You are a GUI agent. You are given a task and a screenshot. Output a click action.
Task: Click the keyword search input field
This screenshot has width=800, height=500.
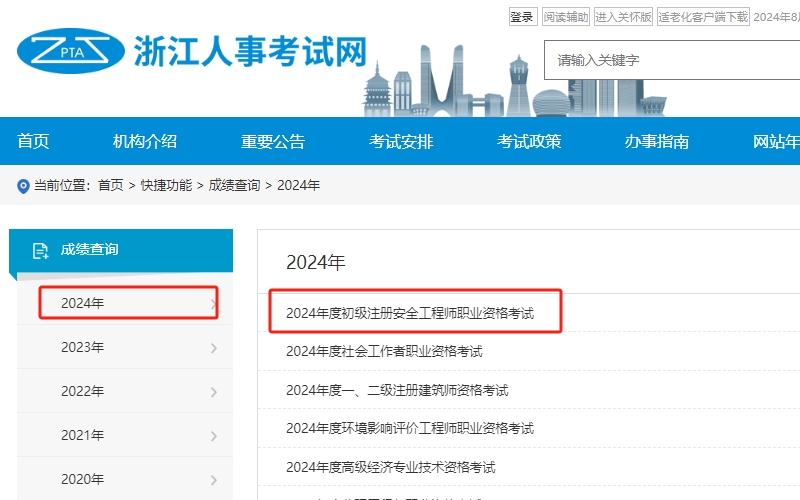click(x=670, y=60)
